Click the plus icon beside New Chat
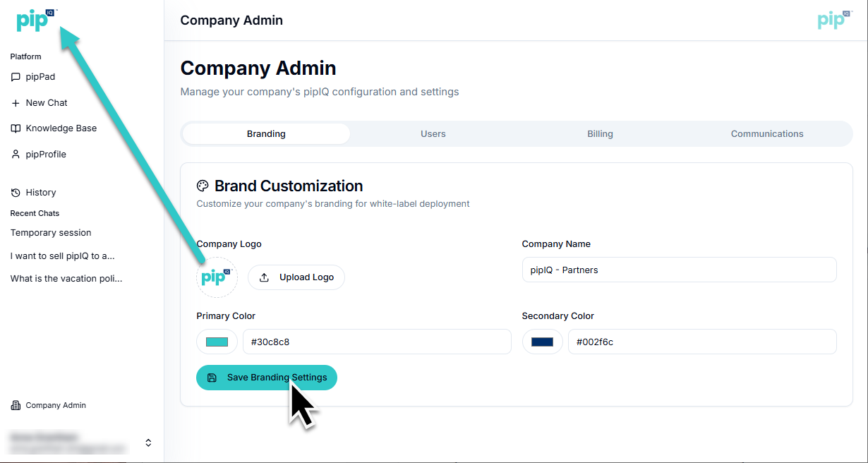The height and width of the screenshot is (463, 868). pos(16,103)
